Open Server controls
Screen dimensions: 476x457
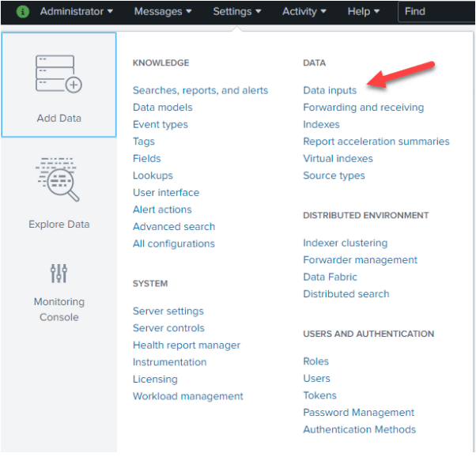[x=168, y=328]
